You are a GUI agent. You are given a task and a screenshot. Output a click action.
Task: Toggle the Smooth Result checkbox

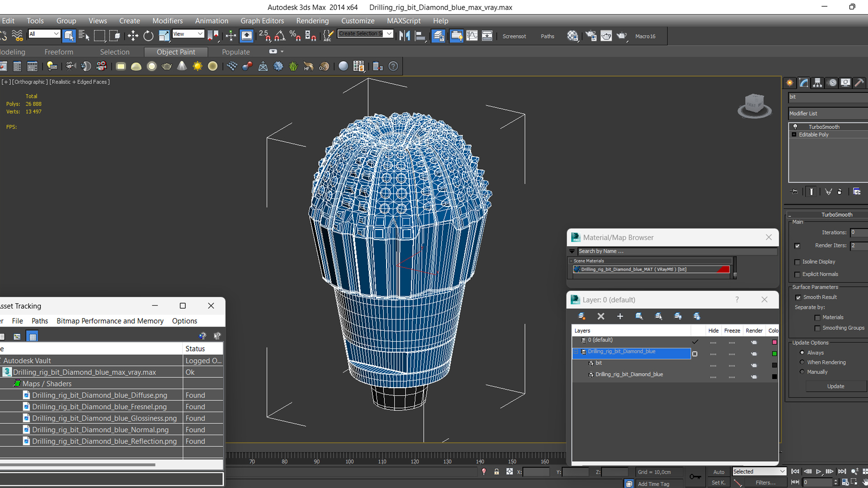798,297
